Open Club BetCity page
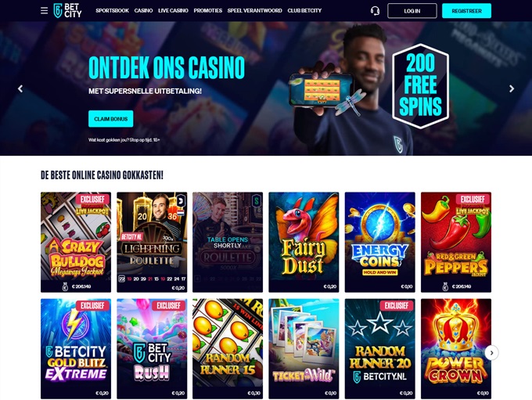This screenshot has height=400, width=532. click(304, 10)
